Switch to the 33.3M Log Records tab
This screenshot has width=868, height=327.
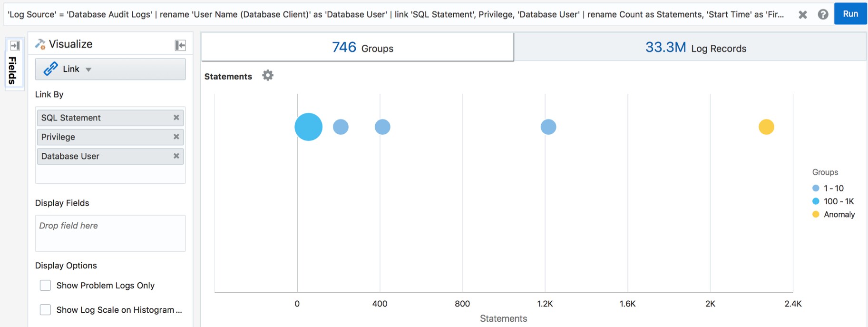tap(691, 48)
